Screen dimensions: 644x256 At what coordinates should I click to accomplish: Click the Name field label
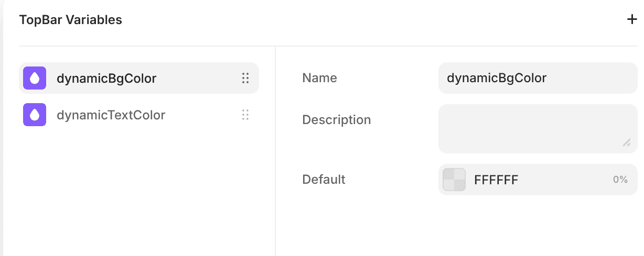pyautogui.click(x=319, y=79)
